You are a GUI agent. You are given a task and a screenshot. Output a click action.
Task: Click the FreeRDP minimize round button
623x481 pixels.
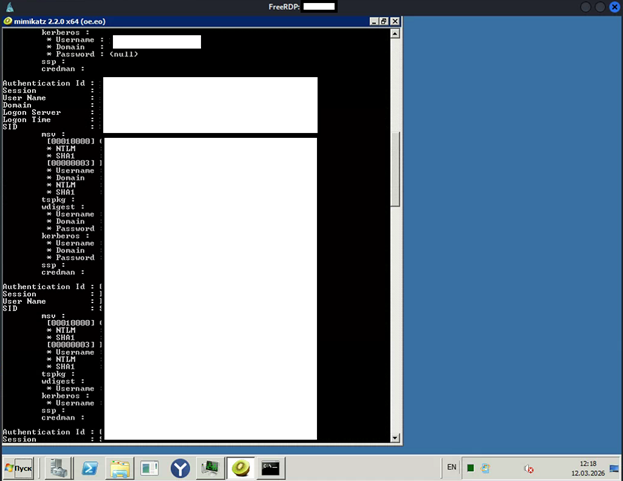[x=585, y=7]
